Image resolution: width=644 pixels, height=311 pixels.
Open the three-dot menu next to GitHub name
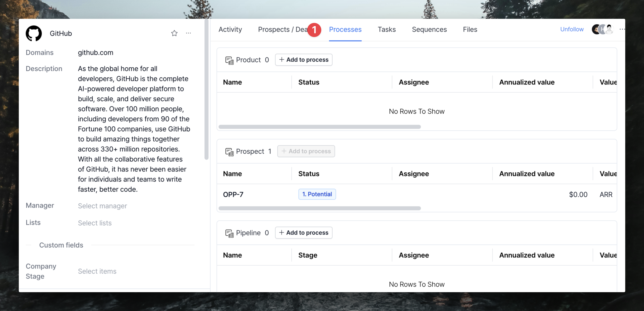pyautogui.click(x=188, y=33)
